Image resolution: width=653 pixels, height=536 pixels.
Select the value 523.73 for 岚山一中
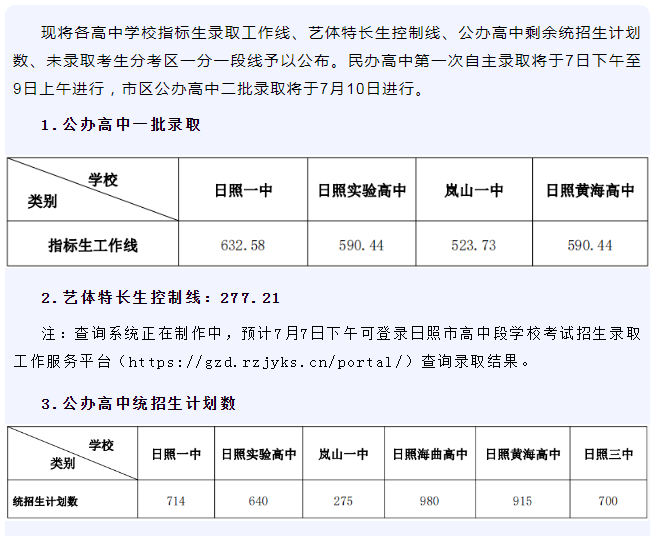pyautogui.click(x=474, y=245)
